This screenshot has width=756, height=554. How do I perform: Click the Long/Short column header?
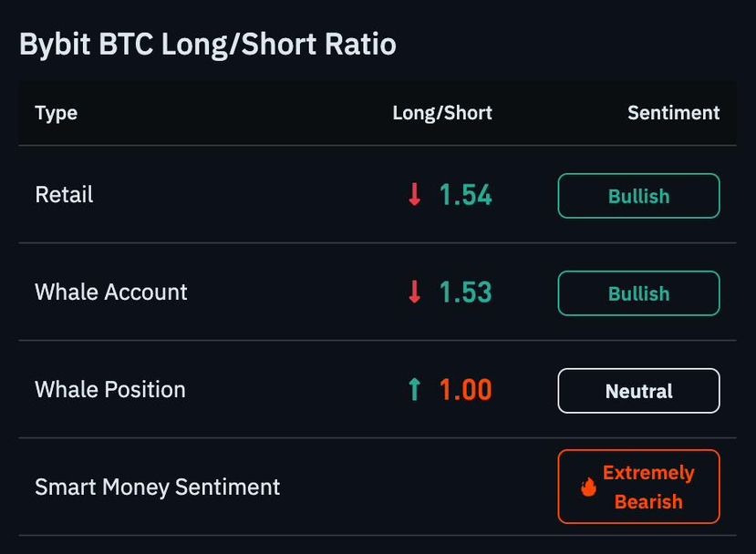coord(442,113)
